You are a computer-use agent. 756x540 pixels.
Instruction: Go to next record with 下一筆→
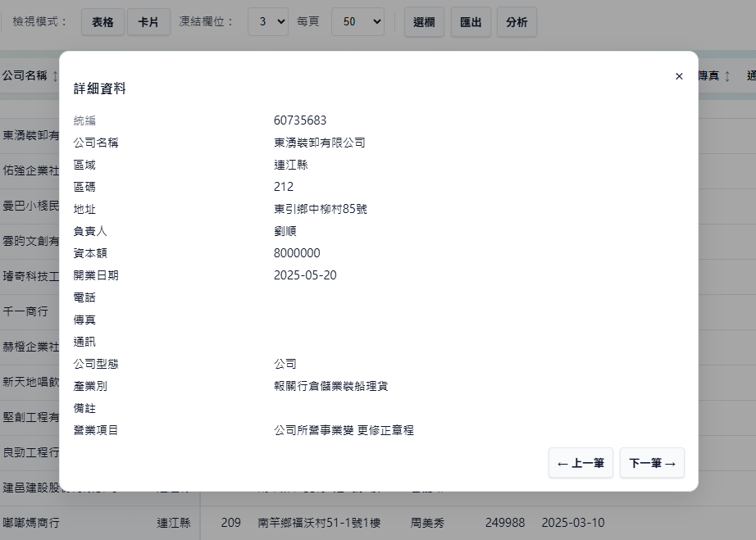point(652,463)
